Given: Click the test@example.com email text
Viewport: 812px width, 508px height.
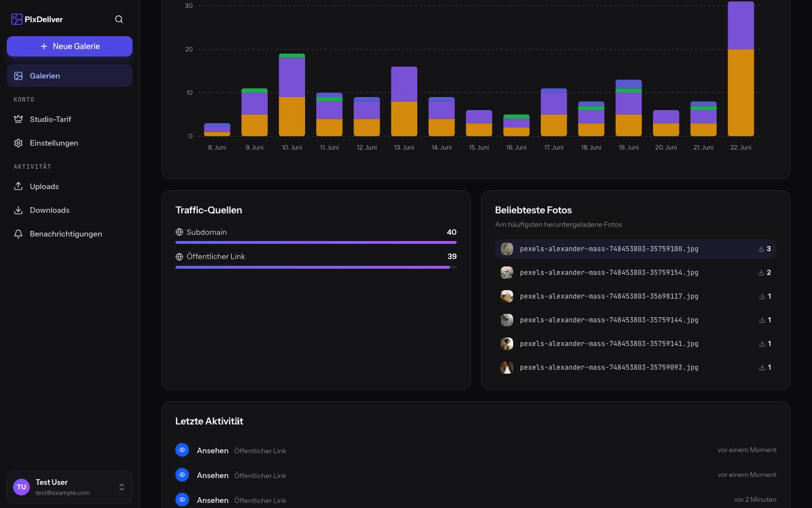Looking at the screenshot, I should (x=63, y=493).
